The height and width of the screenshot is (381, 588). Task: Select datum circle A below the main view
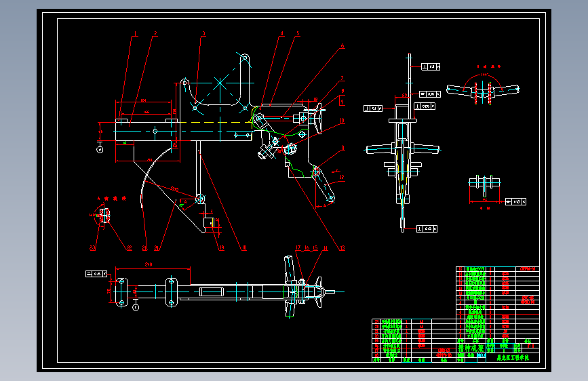click(100, 150)
